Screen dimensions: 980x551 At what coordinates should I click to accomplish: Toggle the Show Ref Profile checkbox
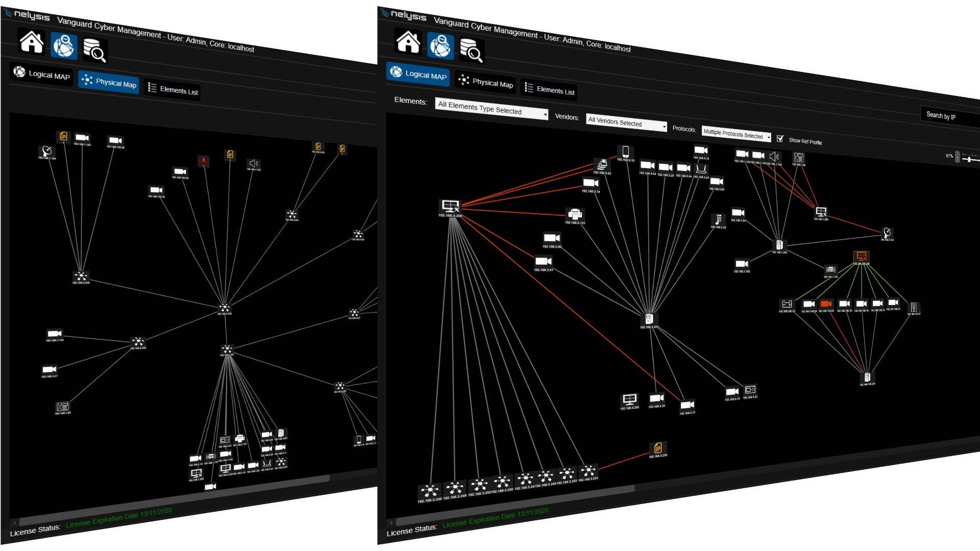(780, 138)
